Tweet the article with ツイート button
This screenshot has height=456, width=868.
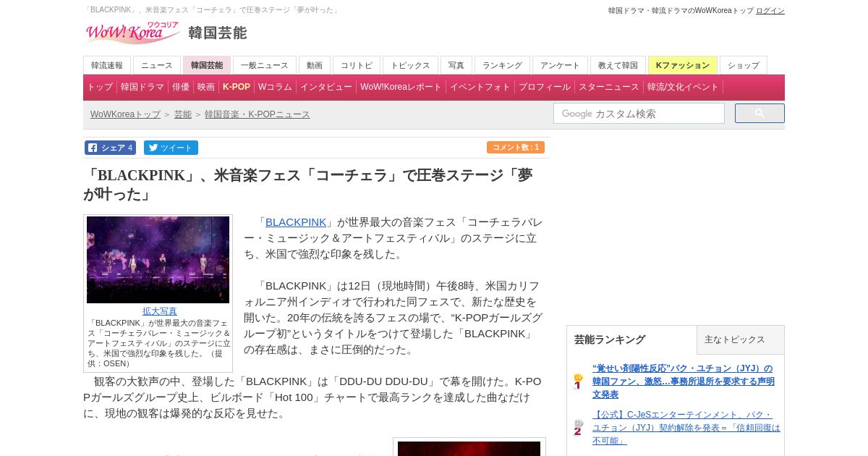point(171,148)
